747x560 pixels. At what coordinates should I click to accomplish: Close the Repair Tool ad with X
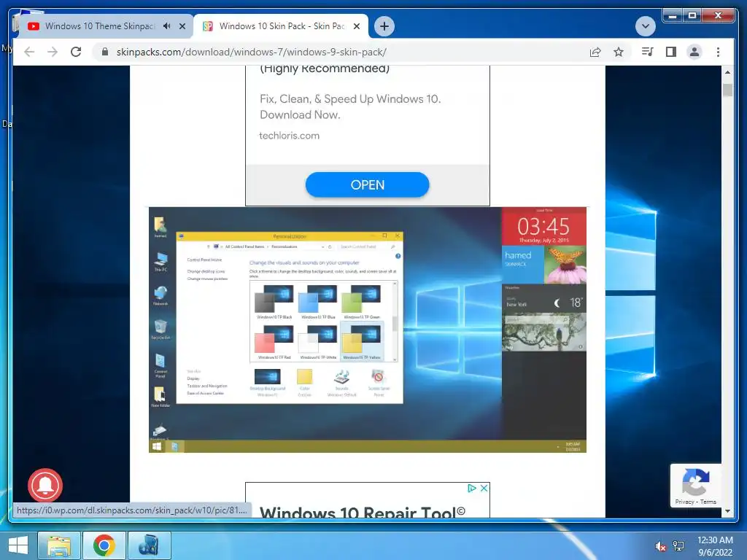click(484, 488)
